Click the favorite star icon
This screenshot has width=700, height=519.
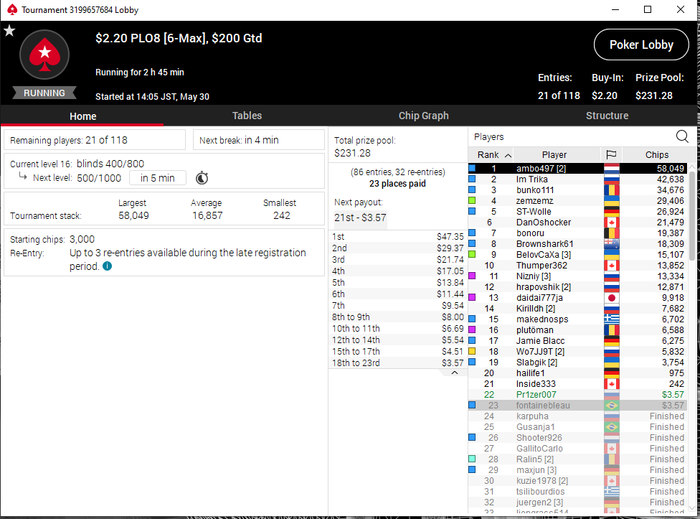tap(9, 31)
